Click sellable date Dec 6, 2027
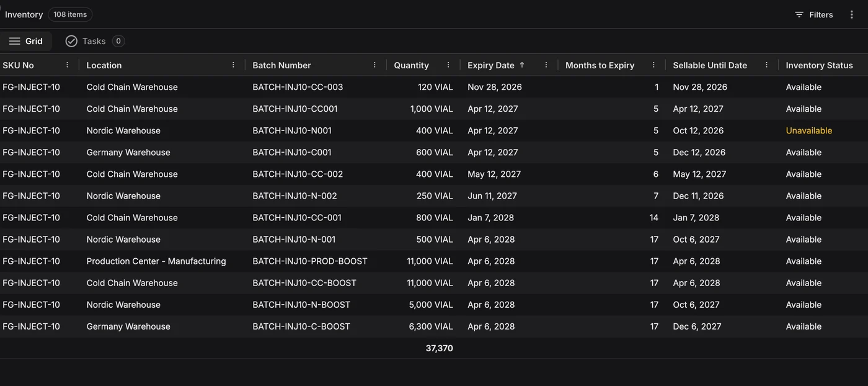The height and width of the screenshot is (386, 868). pos(697,326)
